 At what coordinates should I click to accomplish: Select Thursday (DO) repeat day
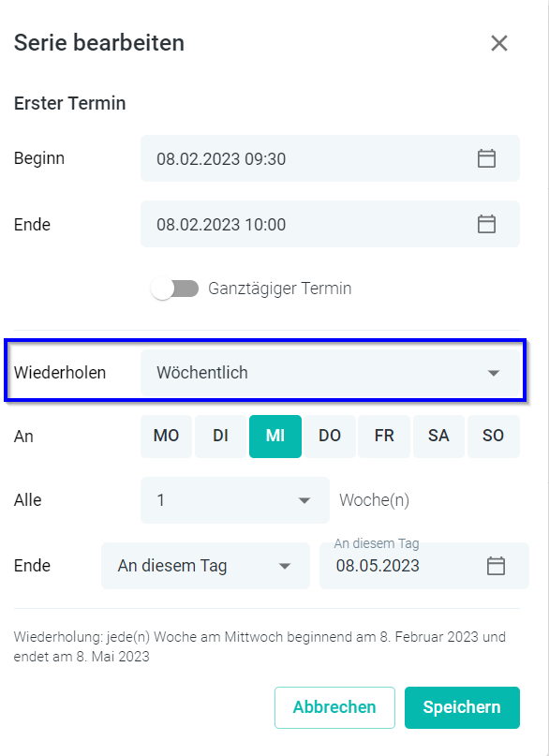tap(330, 436)
